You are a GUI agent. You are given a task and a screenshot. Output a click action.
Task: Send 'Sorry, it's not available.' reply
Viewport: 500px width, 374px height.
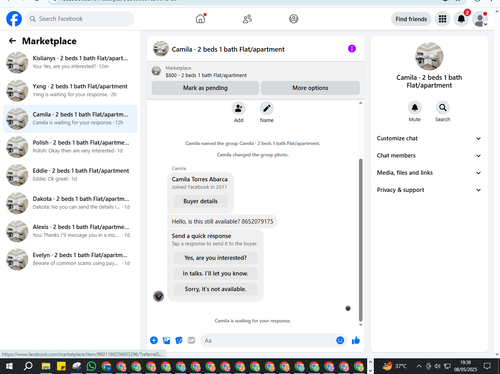coord(215,289)
